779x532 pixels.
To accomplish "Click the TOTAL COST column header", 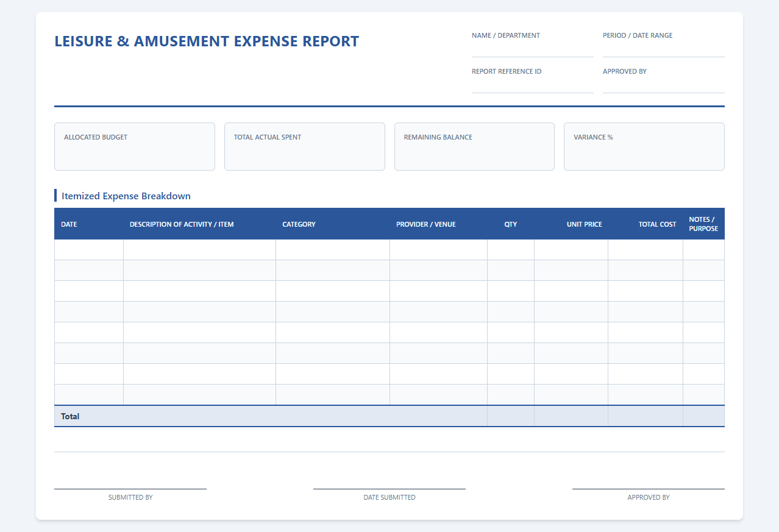I will pos(646,224).
